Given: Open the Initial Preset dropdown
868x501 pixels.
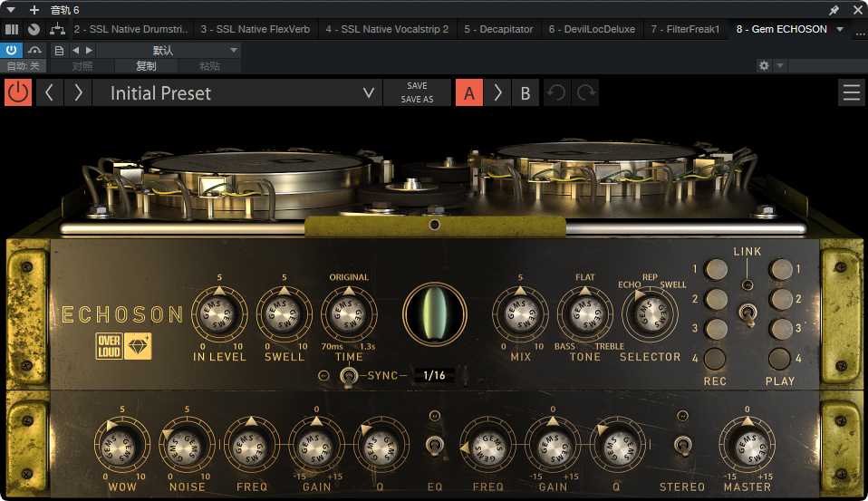Looking at the screenshot, I should click(237, 92).
